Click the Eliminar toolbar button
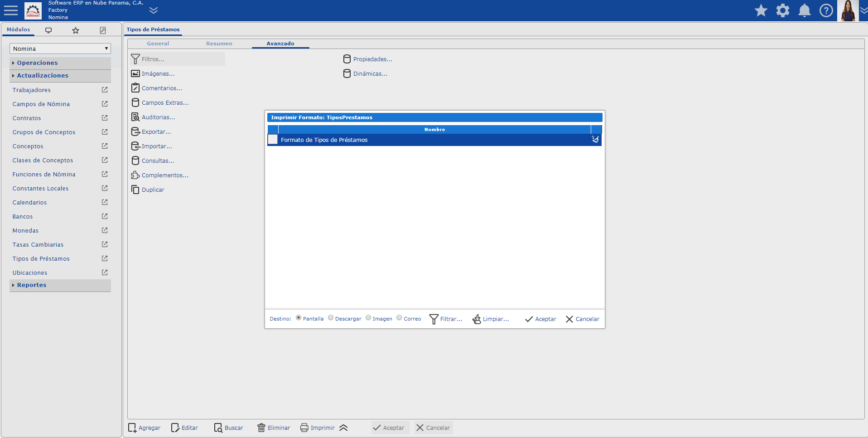This screenshot has height=438, width=868. click(274, 428)
